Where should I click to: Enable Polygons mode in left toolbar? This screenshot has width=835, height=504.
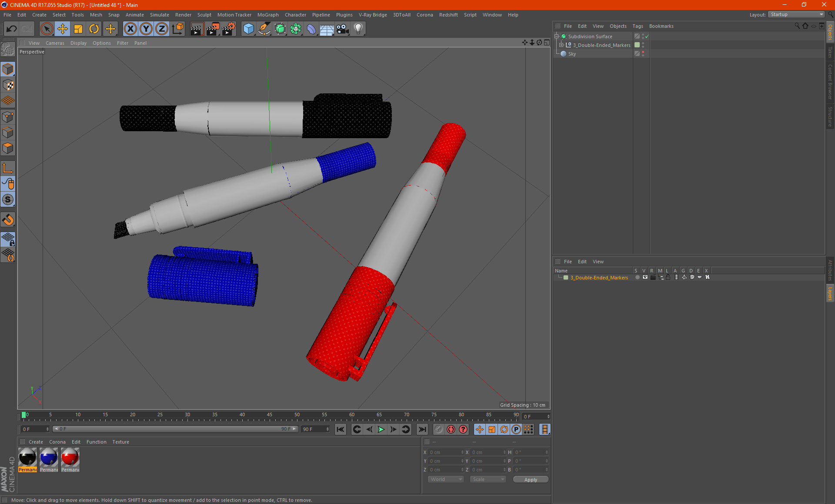coord(8,149)
